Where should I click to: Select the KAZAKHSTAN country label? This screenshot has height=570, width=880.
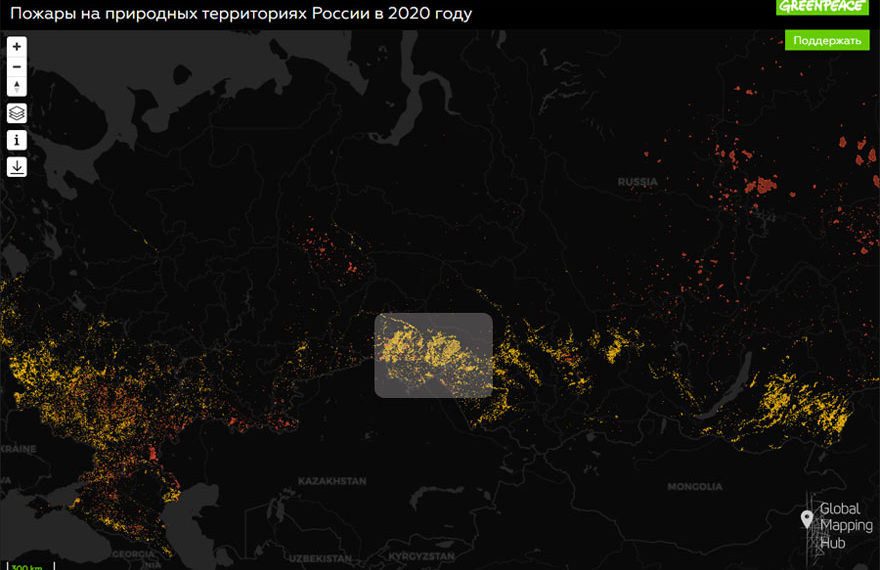331,482
